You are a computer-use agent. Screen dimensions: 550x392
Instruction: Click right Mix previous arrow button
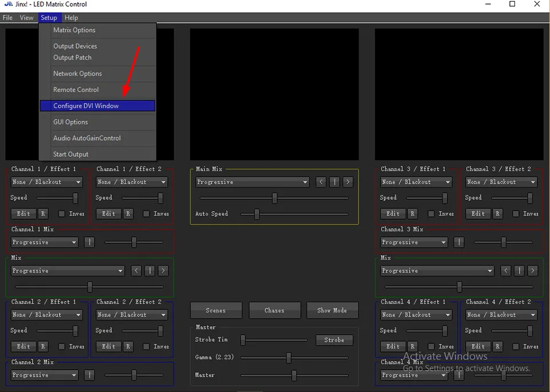click(x=506, y=271)
